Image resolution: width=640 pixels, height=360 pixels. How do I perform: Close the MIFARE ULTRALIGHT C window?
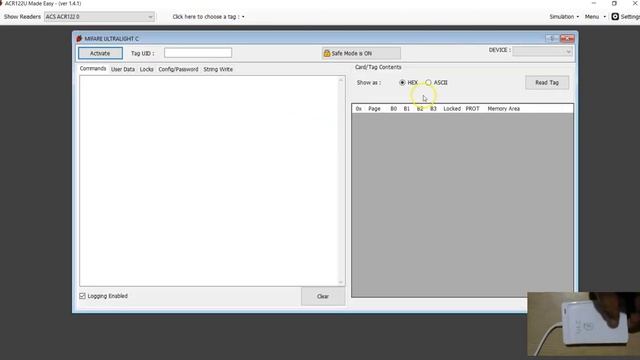[x=567, y=38]
